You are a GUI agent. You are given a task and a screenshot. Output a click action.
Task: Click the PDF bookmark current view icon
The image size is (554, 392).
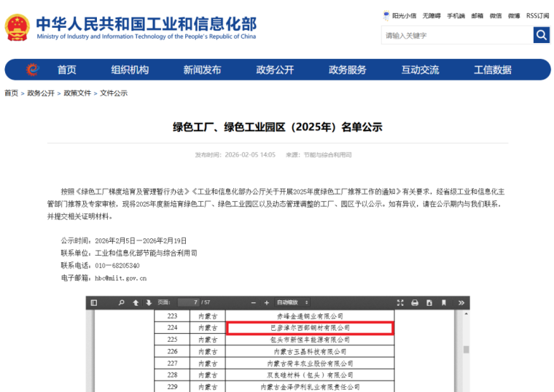click(444, 302)
